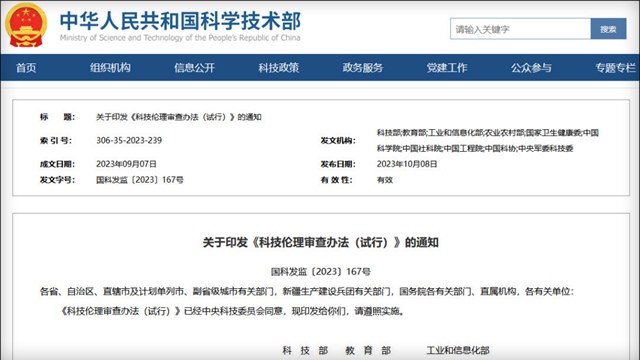Click the 发布日期 field label
Image resolution: width=640 pixels, height=360 pixels.
[x=338, y=164]
